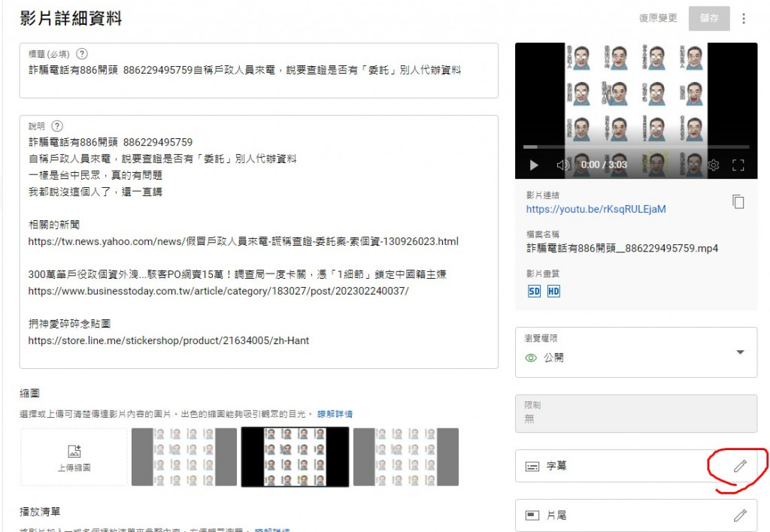Click the 影片詳細資料 page heading

click(71, 19)
